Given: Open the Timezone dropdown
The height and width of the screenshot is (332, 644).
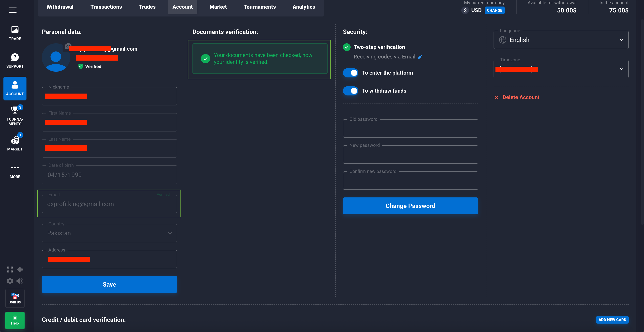Looking at the screenshot, I should [x=561, y=69].
